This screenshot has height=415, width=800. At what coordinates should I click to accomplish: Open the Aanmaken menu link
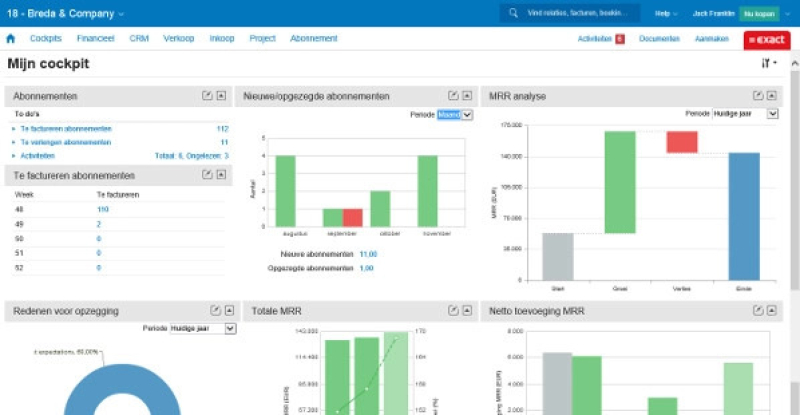click(712, 39)
